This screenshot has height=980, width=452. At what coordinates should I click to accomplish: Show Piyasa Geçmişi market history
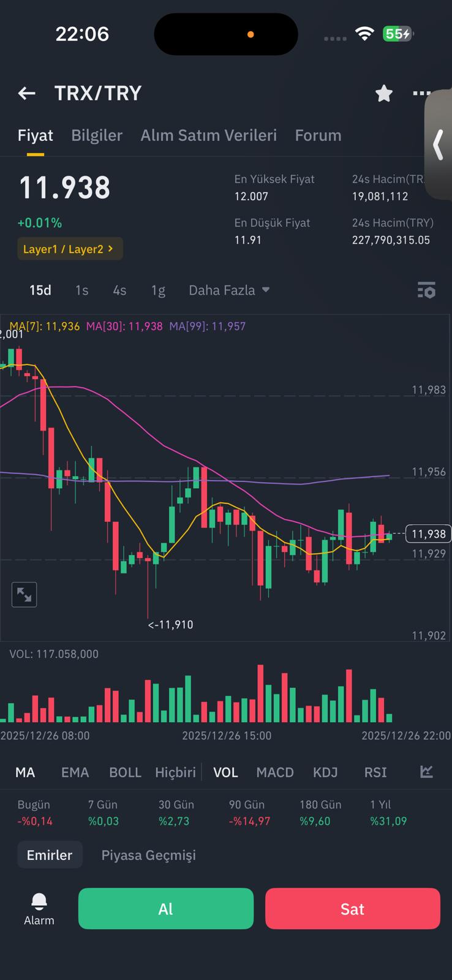[148, 854]
